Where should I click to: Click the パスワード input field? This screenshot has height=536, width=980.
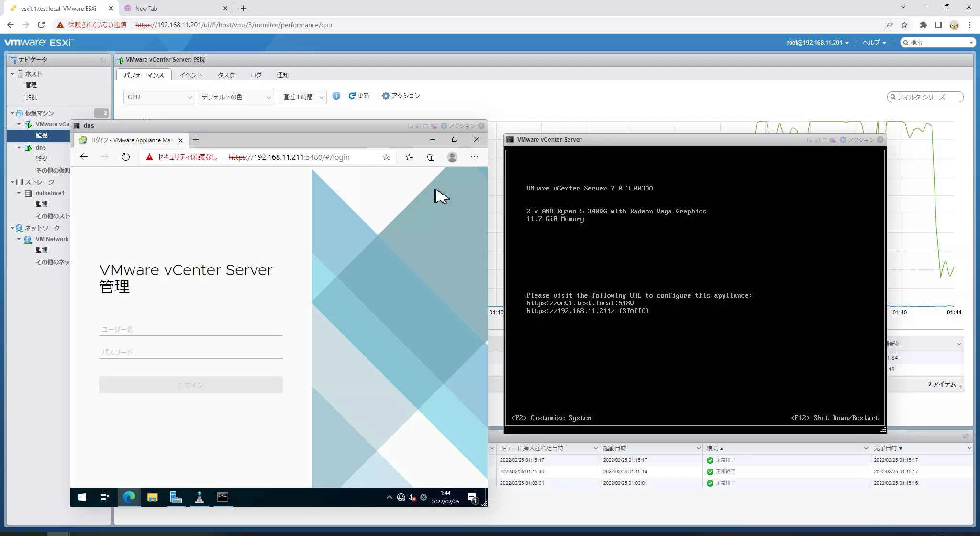tap(190, 352)
